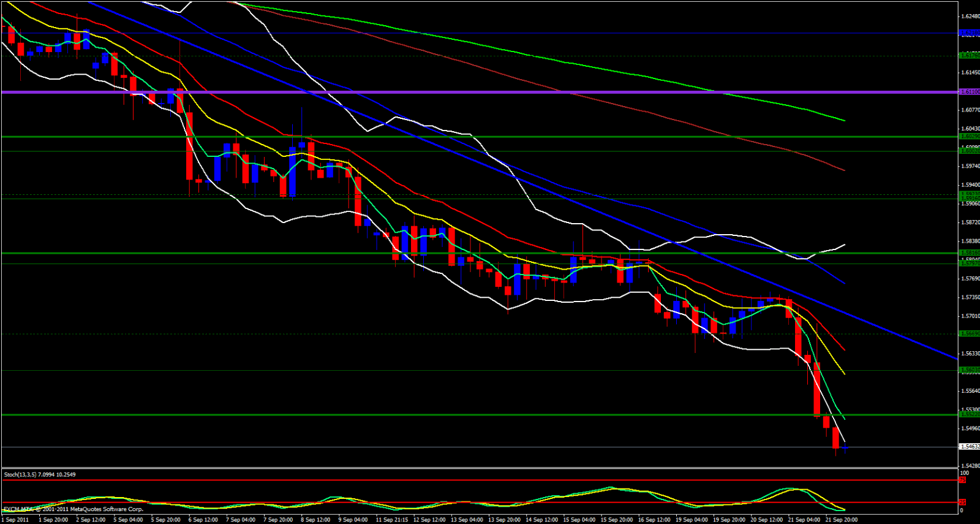This screenshot has height=524, width=980.
Task: Click the 14 Sep 12:00 time axis label
Action: click(541, 520)
